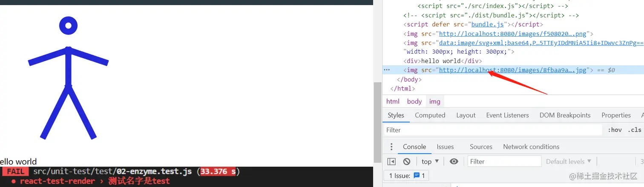644x187 pixels.
Task: Select the body breadcrumb item
Action: 414,101
